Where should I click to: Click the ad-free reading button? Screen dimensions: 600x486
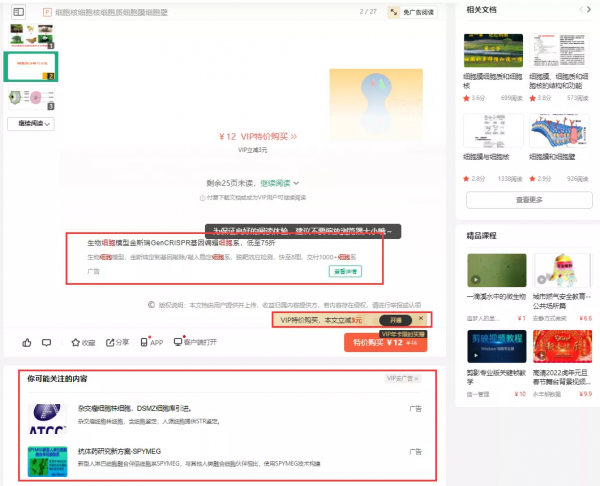pyautogui.click(x=418, y=12)
